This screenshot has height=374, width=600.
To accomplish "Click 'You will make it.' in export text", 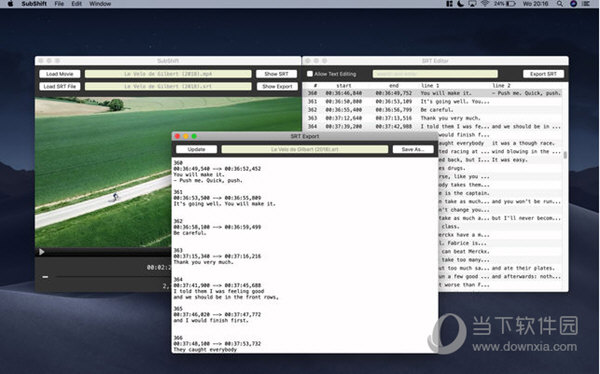I will pyautogui.click(x=199, y=175).
